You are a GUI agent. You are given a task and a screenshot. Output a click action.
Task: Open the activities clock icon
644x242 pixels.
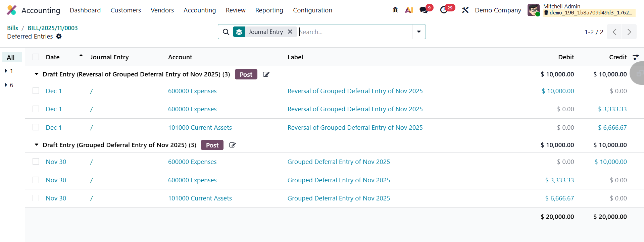[444, 10]
